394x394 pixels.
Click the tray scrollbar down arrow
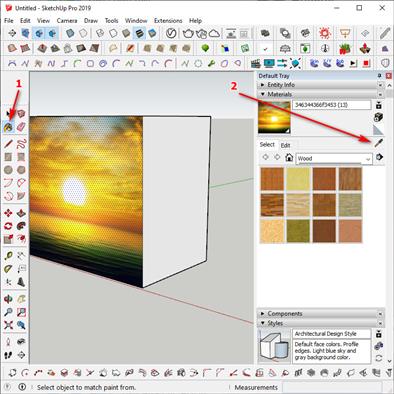(389, 361)
